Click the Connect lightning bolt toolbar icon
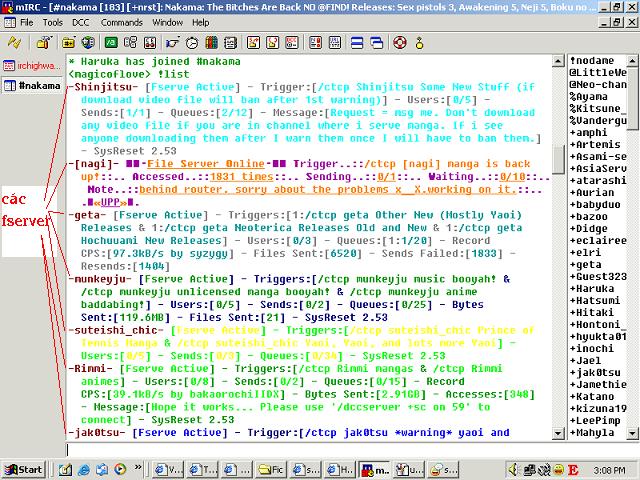Screen dimensions: 640x480 [x=14, y=42]
